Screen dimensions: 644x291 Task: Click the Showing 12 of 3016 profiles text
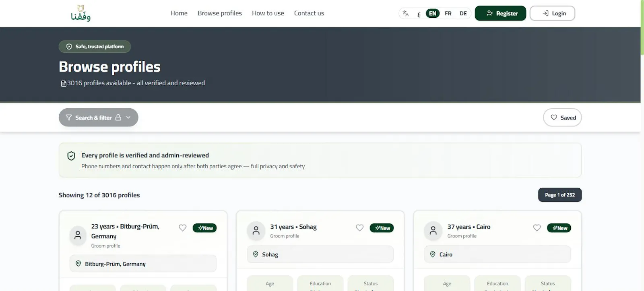[x=99, y=195]
